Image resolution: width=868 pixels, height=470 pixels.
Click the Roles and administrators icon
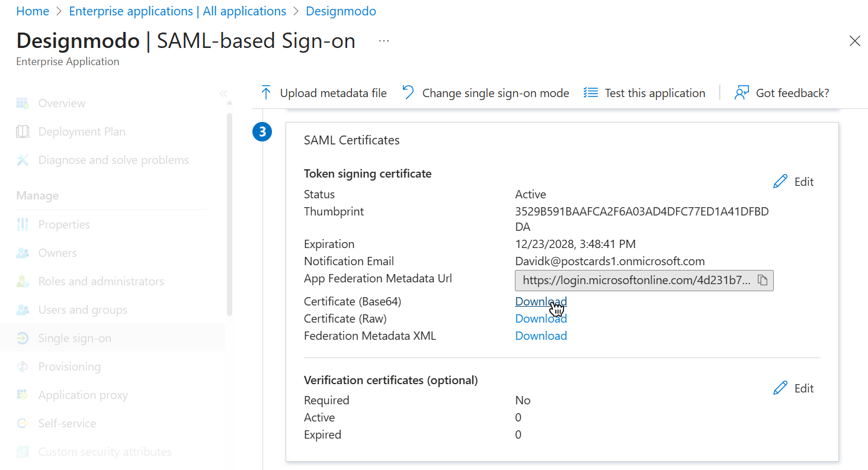click(23, 281)
